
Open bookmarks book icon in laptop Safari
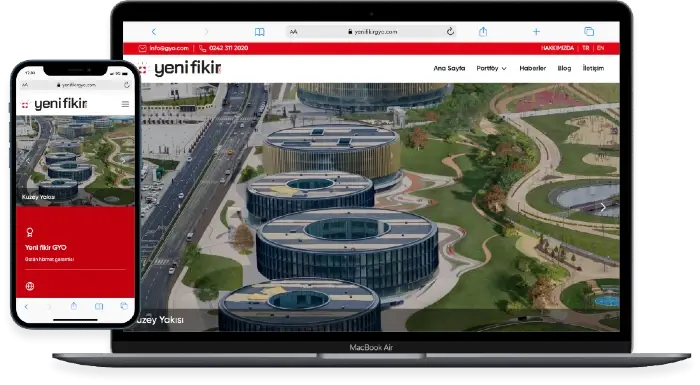click(x=259, y=32)
